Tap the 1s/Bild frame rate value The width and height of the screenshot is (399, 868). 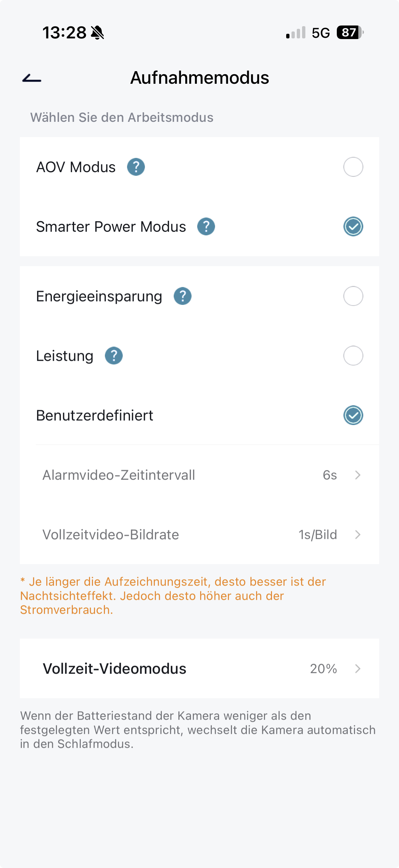[x=318, y=535]
